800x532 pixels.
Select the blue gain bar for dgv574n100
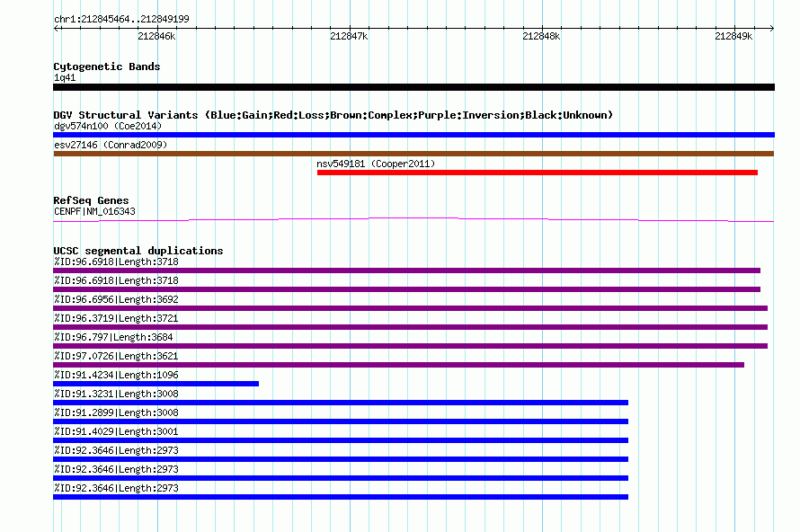point(413,135)
